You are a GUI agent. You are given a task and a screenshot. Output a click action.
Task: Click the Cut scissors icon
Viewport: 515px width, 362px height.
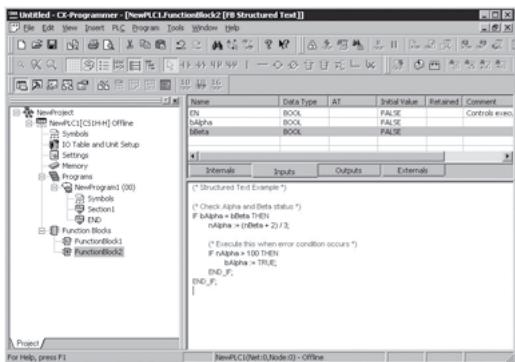click(x=130, y=45)
